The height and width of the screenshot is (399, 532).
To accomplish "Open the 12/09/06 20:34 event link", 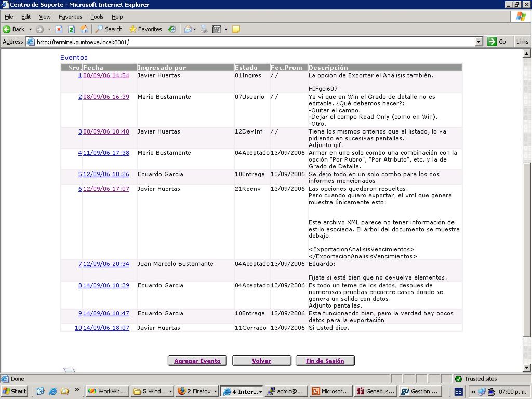I will pyautogui.click(x=106, y=264).
